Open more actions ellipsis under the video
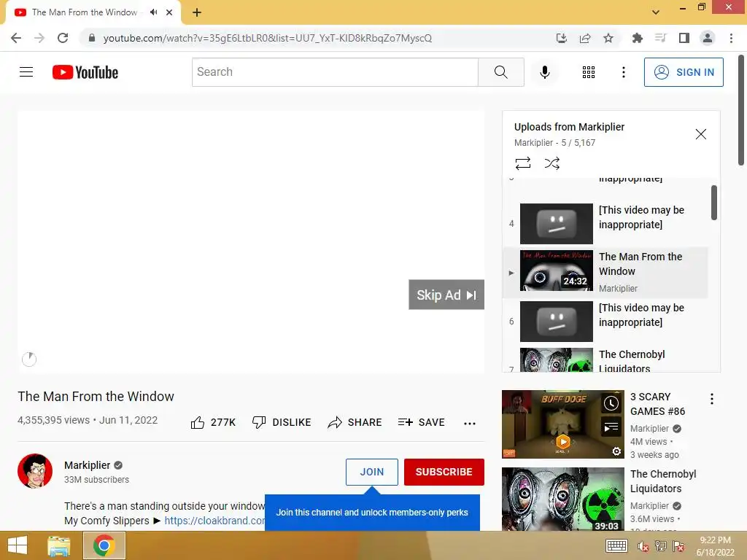 click(x=470, y=424)
